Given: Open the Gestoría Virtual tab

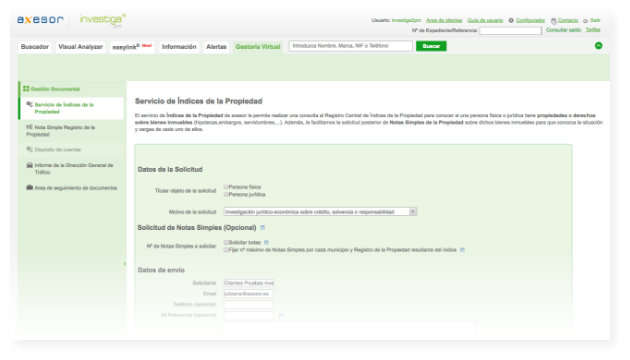Looking at the screenshot, I should [x=258, y=47].
